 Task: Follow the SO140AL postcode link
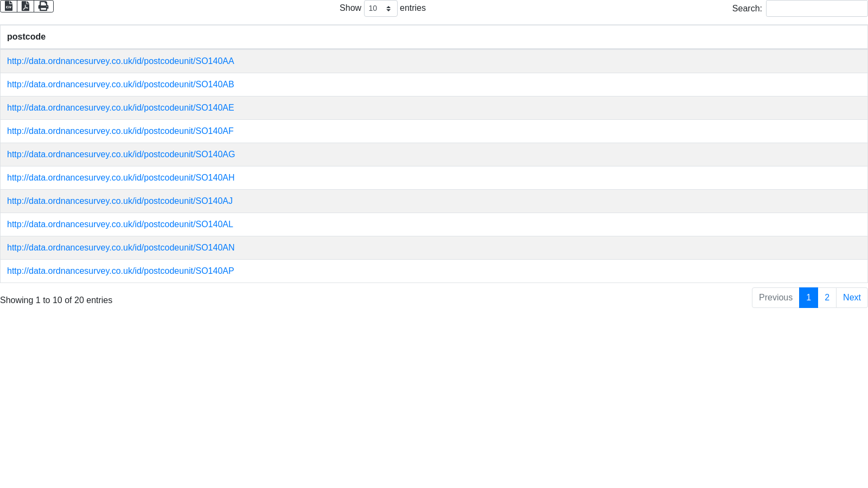[120, 224]
